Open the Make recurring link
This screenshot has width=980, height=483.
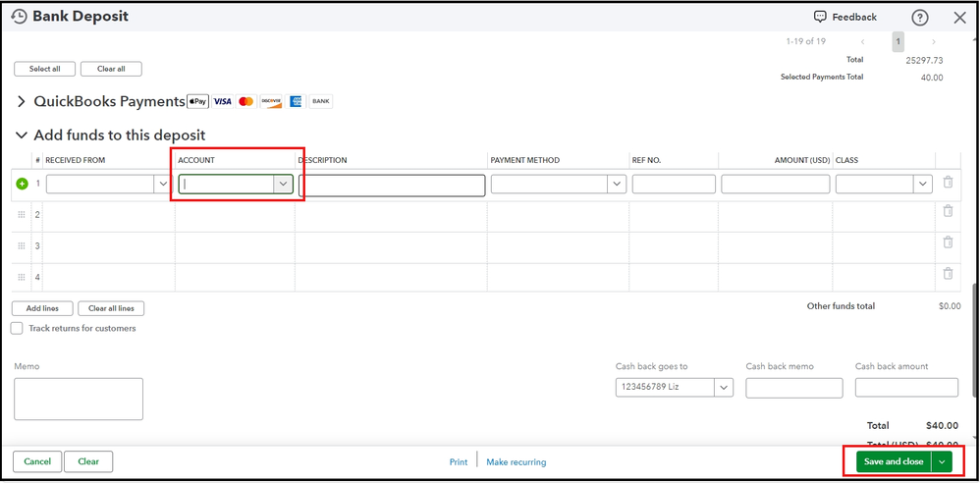click(517, 462)
